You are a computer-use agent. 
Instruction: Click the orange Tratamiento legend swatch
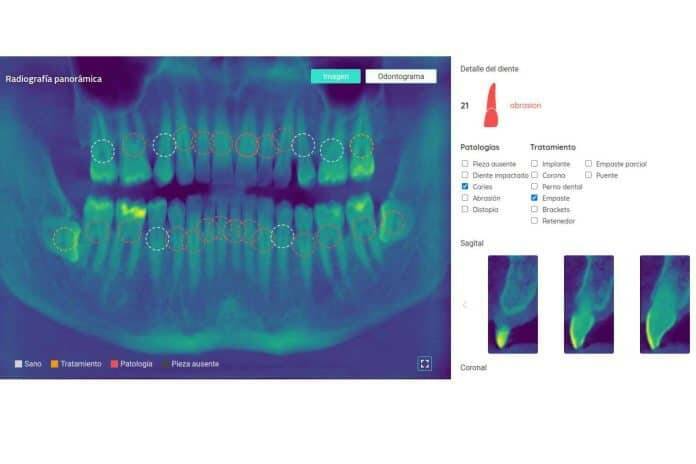point(54,364)
